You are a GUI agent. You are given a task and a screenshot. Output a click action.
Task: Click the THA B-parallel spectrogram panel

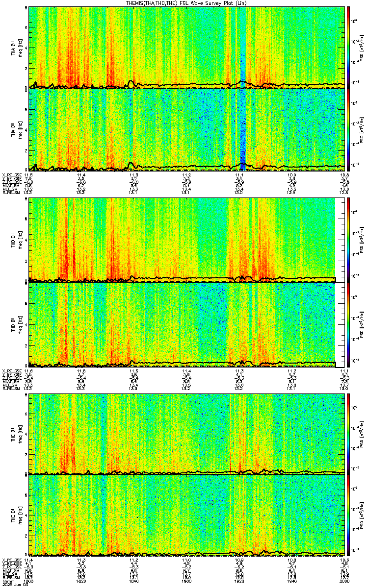[187, 130]
